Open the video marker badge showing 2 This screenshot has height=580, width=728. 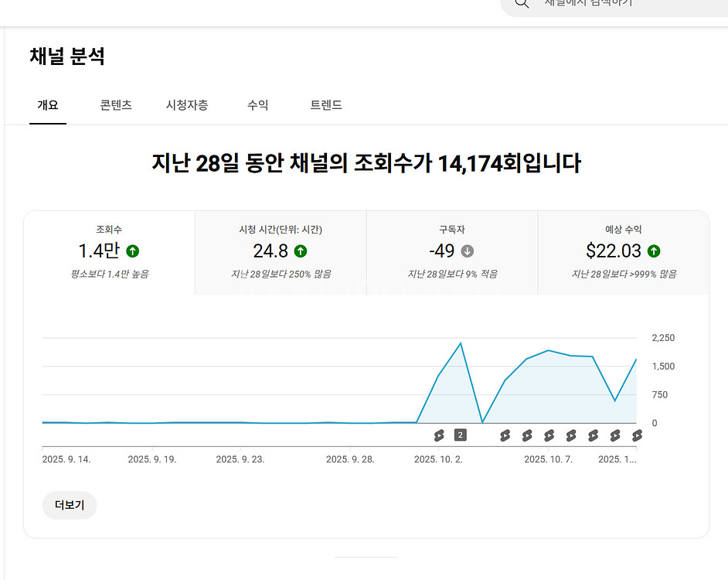pos(460,435)
